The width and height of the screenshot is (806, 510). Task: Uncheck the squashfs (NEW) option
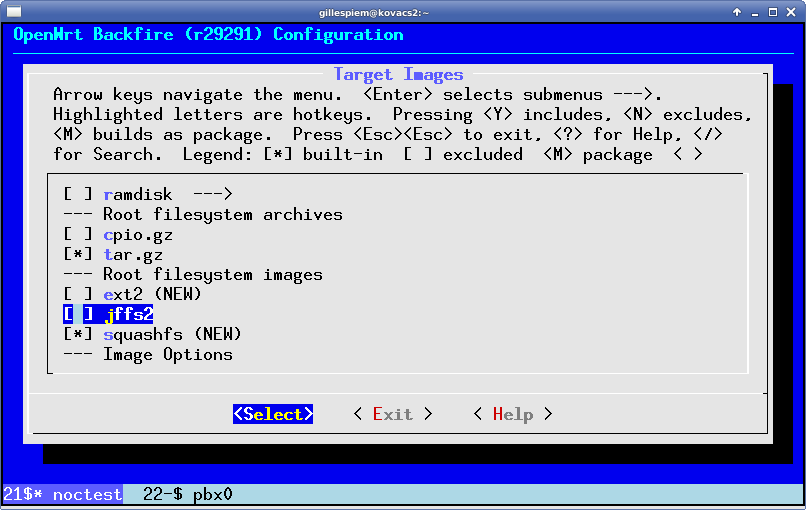78,335
